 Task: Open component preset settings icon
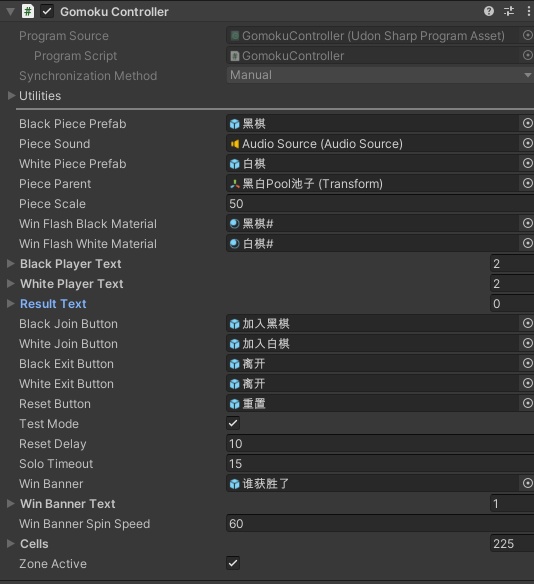click(509, 11)
